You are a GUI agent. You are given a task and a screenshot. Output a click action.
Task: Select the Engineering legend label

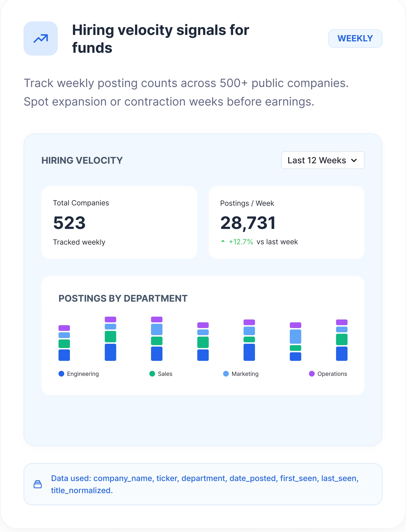click(x=83, y=374)
